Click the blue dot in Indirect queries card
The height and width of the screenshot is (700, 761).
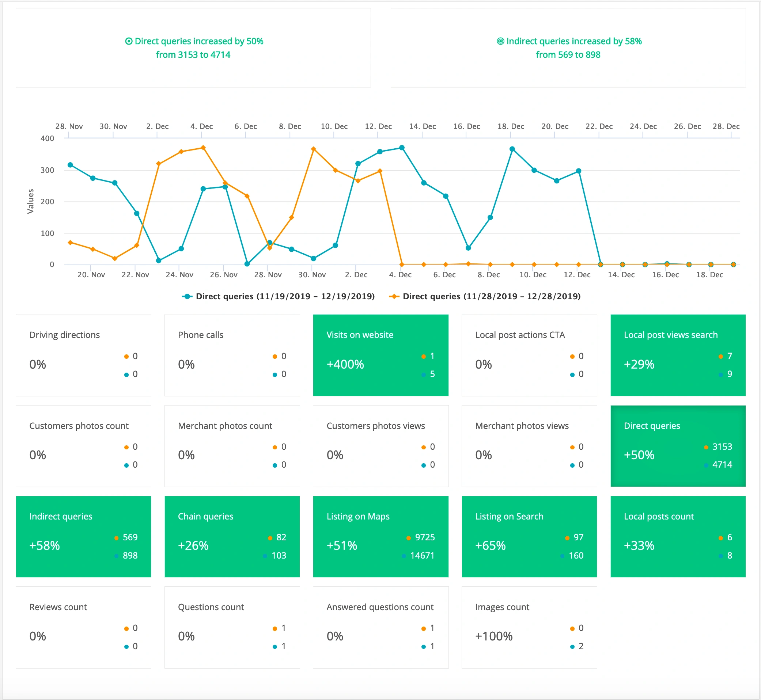click(x=116, y=556)
